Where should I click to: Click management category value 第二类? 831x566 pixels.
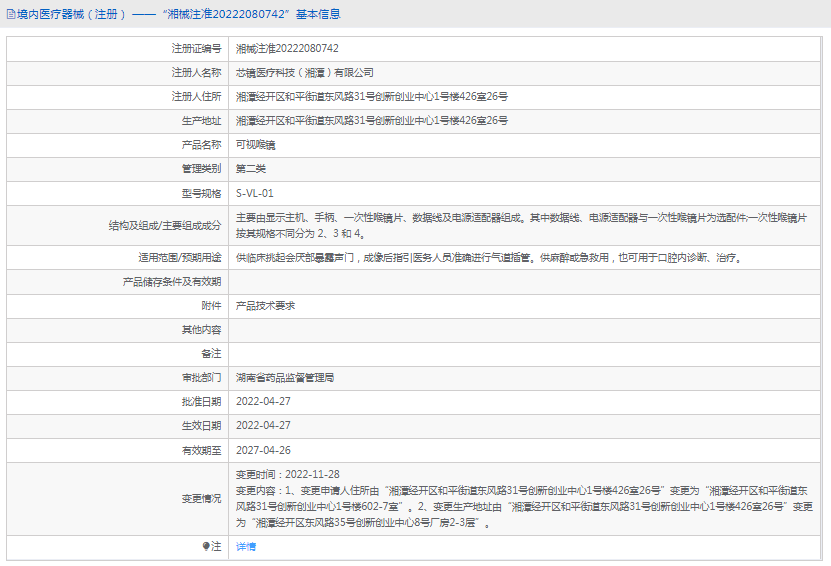[251, 169]
